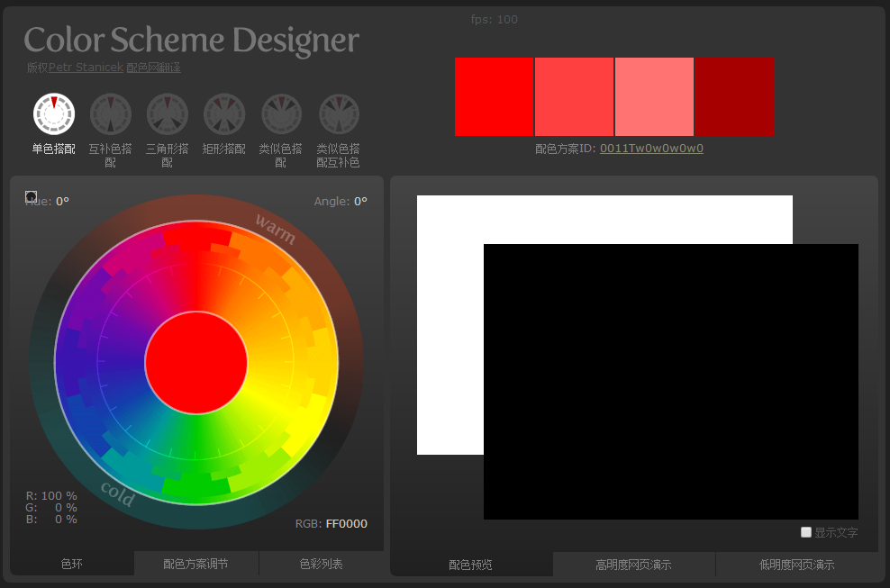Screen dimensions: 890x588
Task: Click the Color Scheme Designer title
Action: coord(191,40)
